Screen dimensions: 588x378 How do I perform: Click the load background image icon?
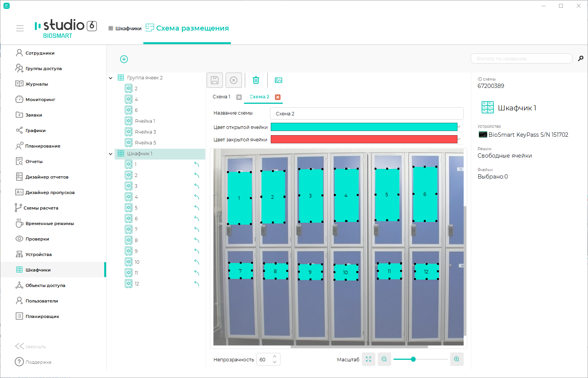click(x=279, y=80)
